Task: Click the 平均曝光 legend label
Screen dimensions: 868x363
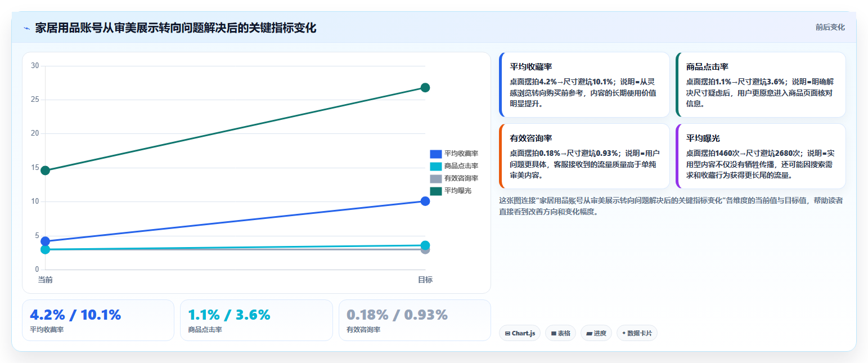Action: pyautogui.click(x=458, y=191)
